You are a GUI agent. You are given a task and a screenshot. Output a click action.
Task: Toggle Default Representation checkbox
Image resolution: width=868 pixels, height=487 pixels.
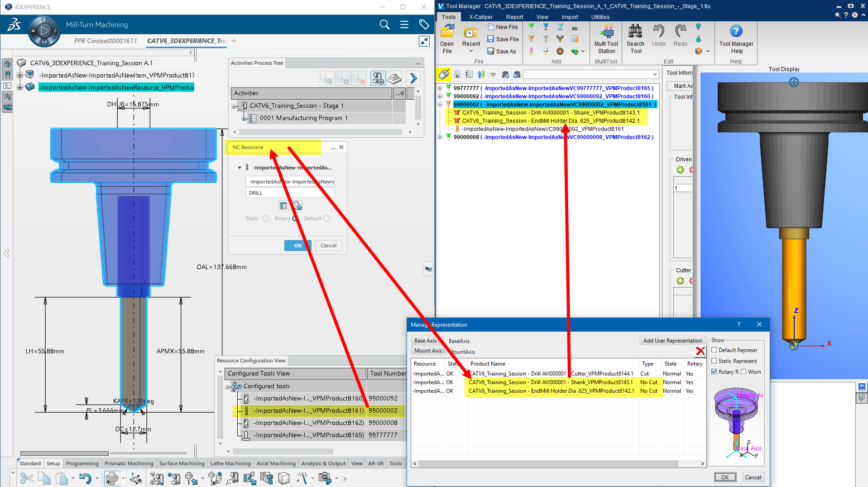(714, 350)
